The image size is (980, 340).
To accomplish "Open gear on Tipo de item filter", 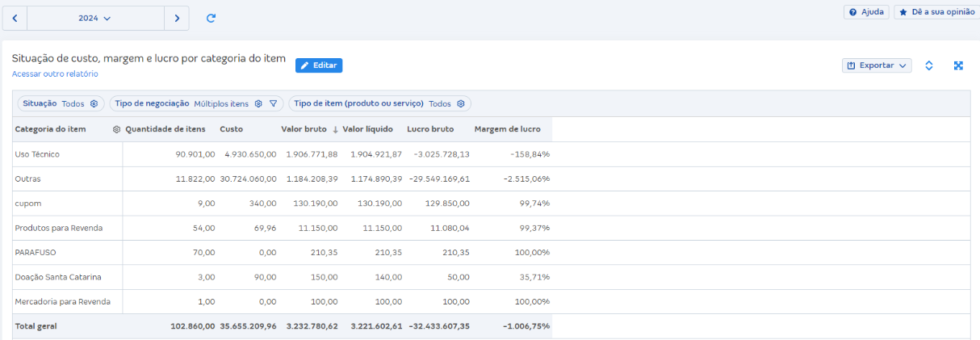I will pos(461,103).
